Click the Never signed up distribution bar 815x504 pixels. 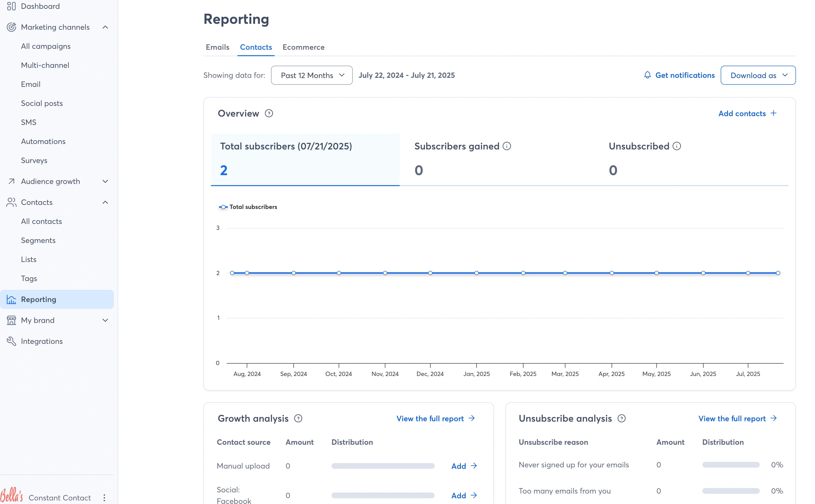pyautogui.click(x=731, y=465)
